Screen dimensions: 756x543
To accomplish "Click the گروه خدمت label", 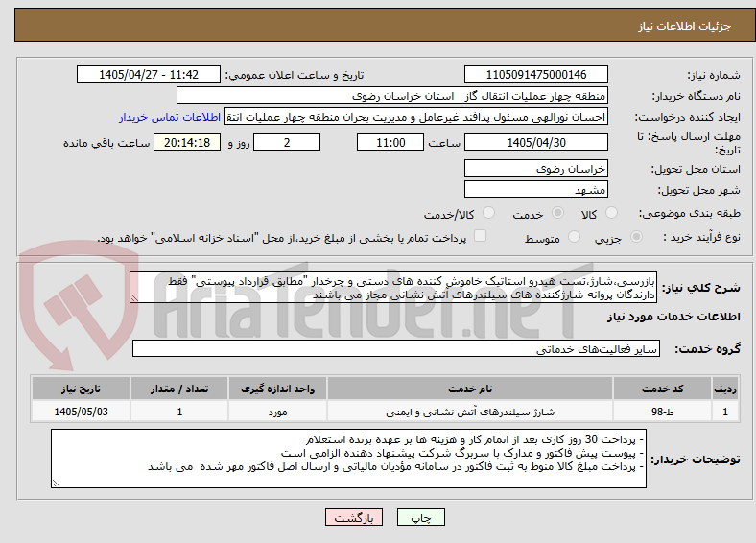I will click(x=707, y=349).
